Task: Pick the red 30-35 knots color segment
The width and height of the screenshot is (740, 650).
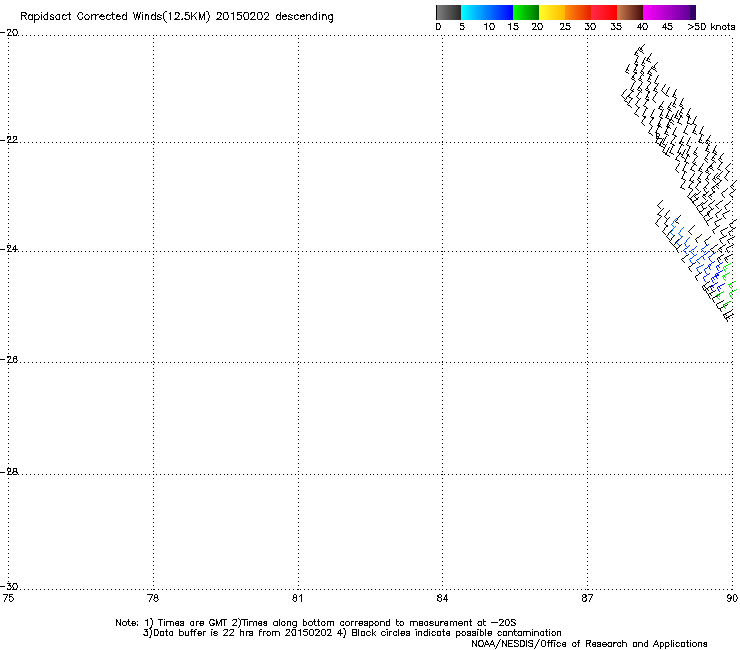Action: pyautogui.click(x=604, y=12)
